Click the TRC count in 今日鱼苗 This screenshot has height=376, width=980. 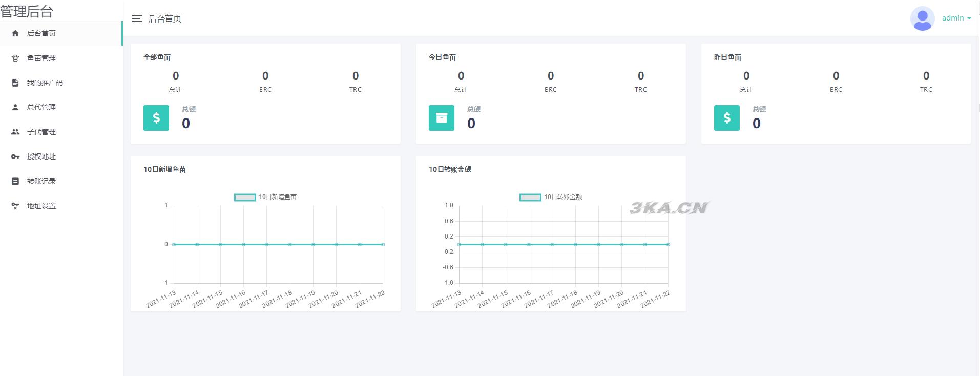pyautogui.click(x=641, y=76)
